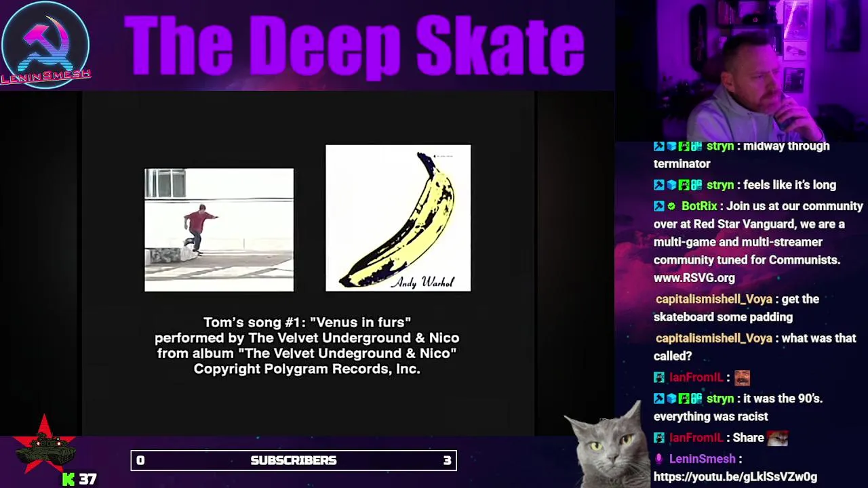868x488 pixels.
Task: Click 'Copyright Polygram Records, Inc.' text
Action: tap(307, 369)
